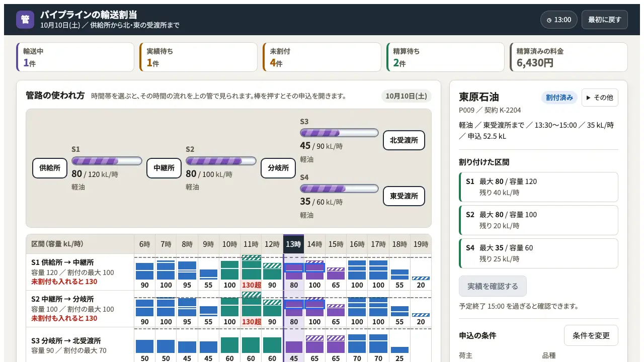
Task: Click the S4 pipe flow bar
Action: coord(339,189)
